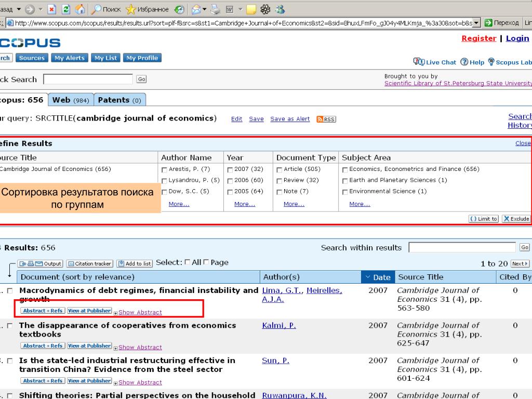Image resolution: width=532 pixels, height=399 pixels.
Task: Click the Quick Search input field
Action: pyautogui.click(x=88, y=79)
